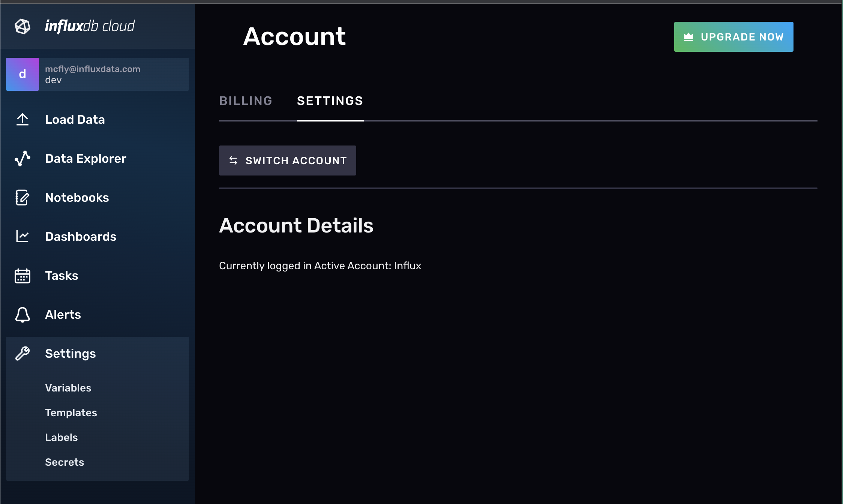843x504 pixels.
Task: Click the SWITCH ACCOUNT button
Action: [x=287, y=160]
